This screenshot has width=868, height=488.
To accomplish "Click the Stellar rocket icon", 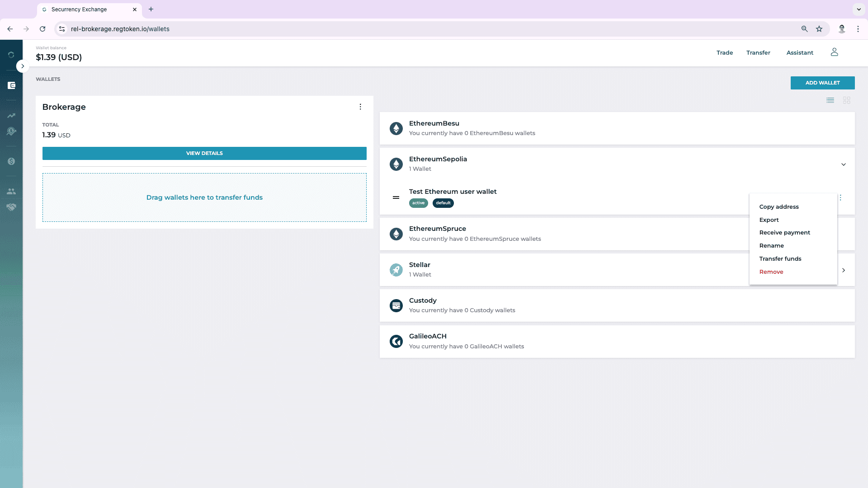I will pos(396,270).
